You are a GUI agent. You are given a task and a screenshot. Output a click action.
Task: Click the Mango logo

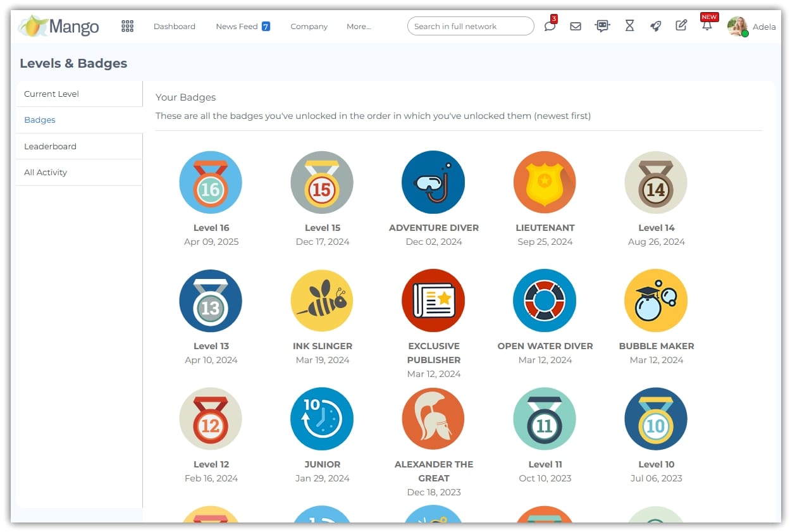59,26
